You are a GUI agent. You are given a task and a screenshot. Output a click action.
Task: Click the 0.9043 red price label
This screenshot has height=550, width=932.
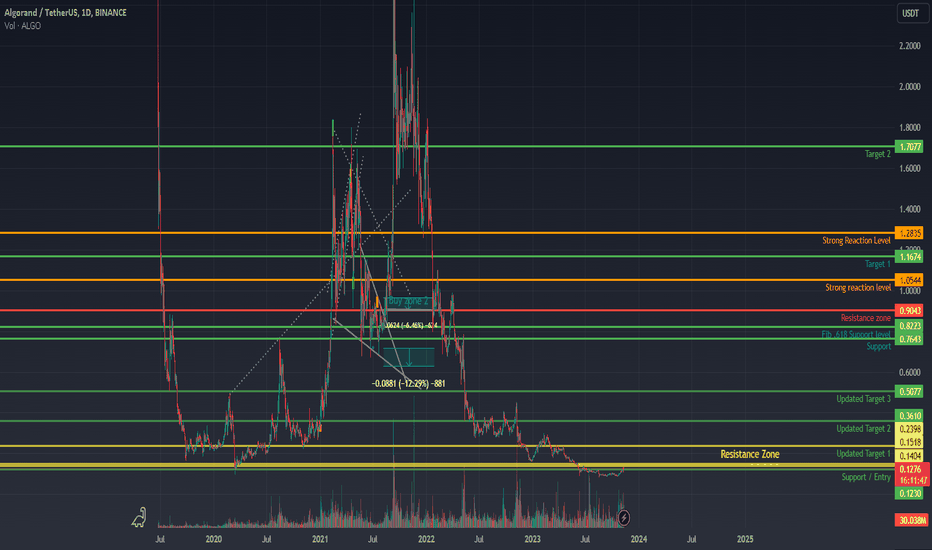[x=909, y=310]
